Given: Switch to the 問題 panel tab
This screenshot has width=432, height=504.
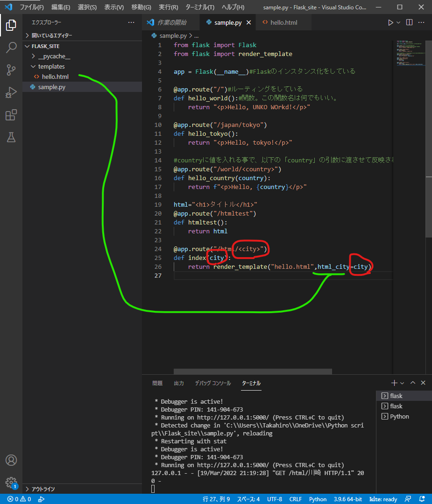Looking at the screenshot, I should pos(157,383).
